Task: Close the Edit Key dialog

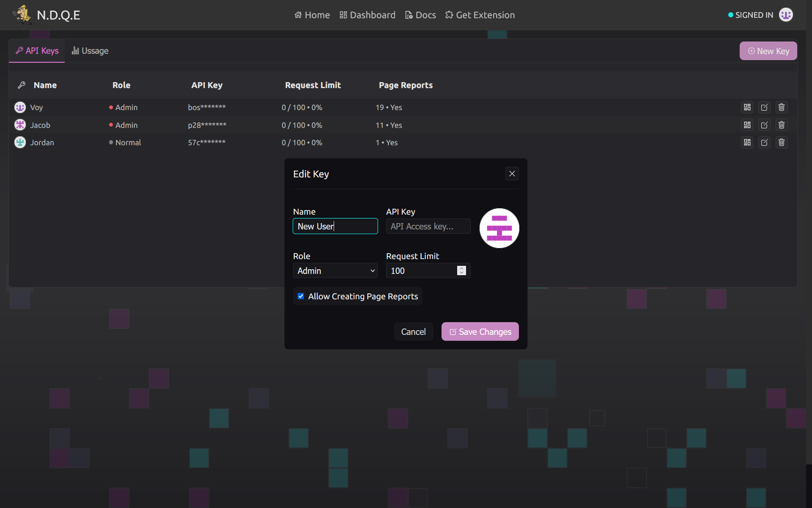Action: click(512, 174)
